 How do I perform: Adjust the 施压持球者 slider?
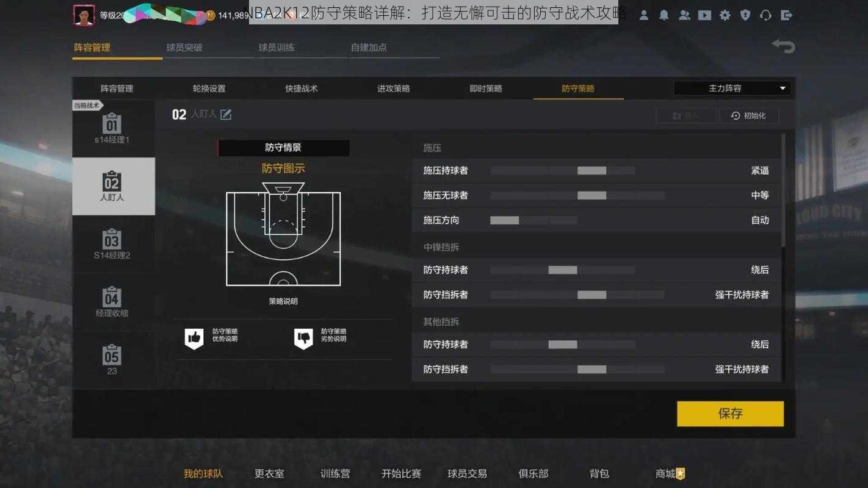[x=563, y=171]
